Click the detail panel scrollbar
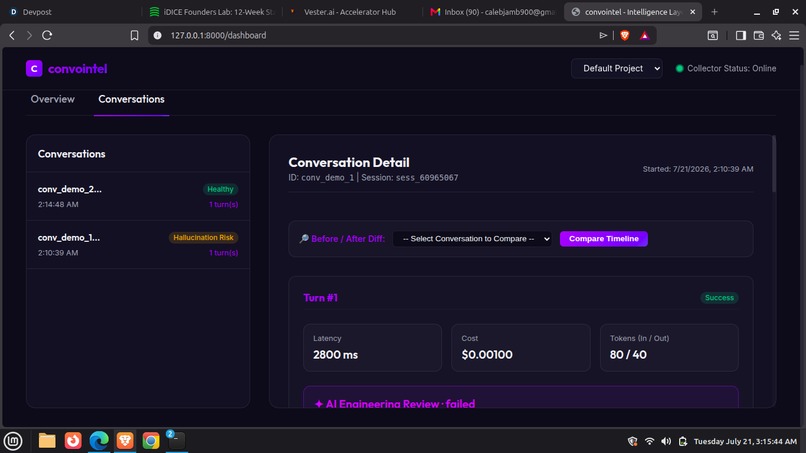 pyautogui.click(x=774, y=165)
